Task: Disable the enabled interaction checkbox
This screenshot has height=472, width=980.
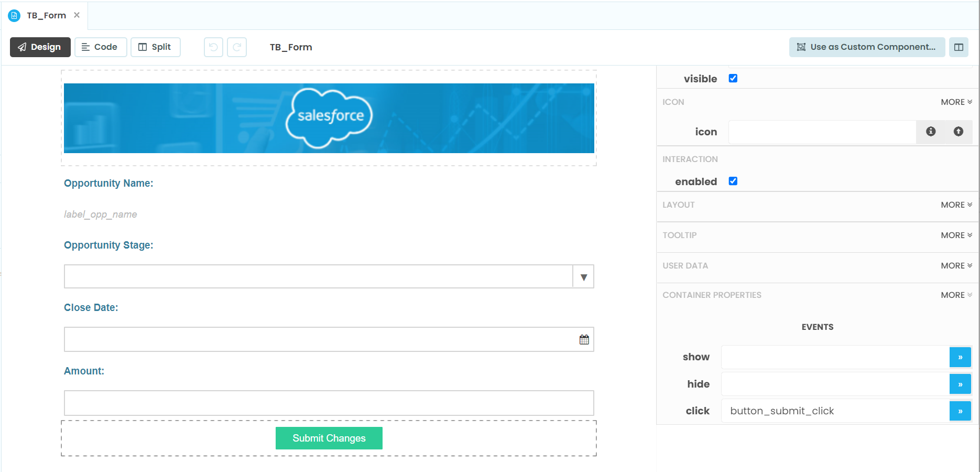Action: 733,181
